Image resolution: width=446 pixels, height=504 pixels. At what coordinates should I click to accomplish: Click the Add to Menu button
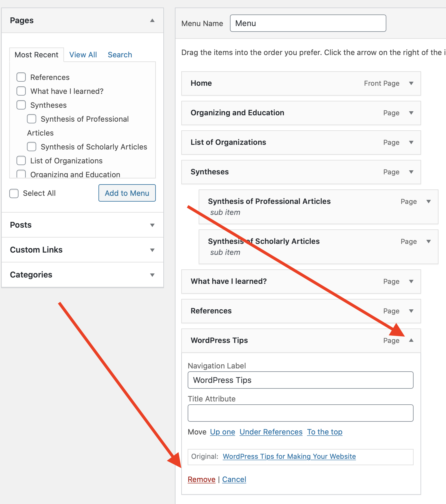(x=127, y=193)
